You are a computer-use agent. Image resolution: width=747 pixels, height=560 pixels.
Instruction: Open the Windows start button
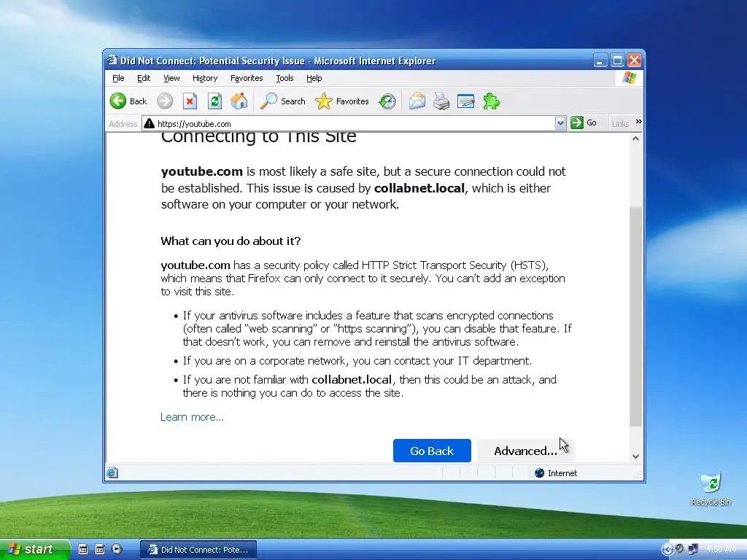pyautogui.click(x=34, y=549)
